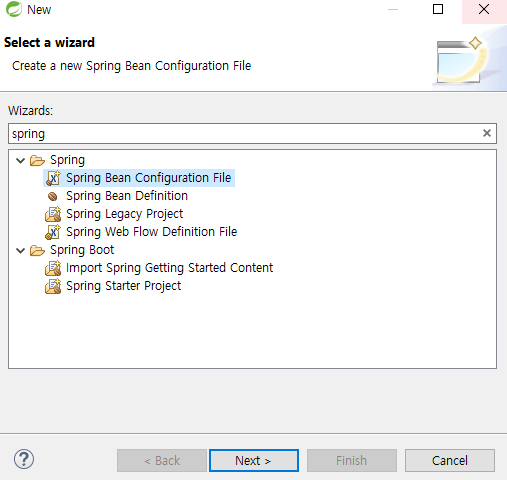Clear the wizard search filter text
Image resolution: width=507 pixels, height=480 pixels.
(x=487, y=133)
